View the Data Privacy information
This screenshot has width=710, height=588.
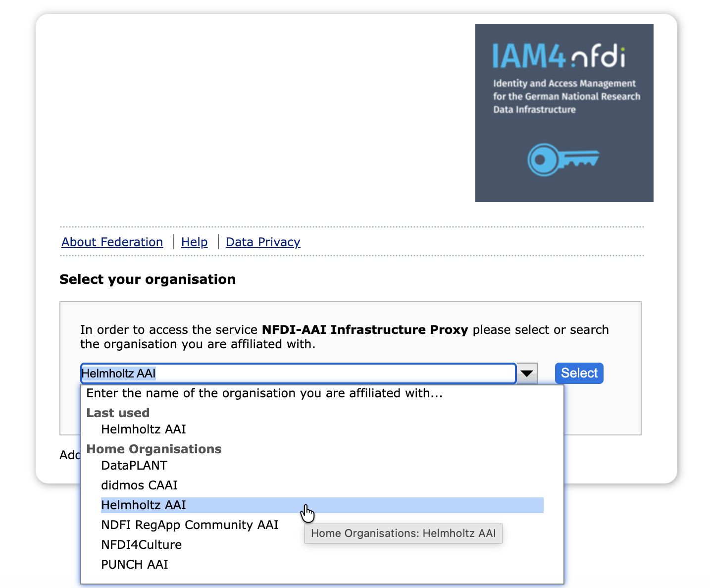point(262,242)
